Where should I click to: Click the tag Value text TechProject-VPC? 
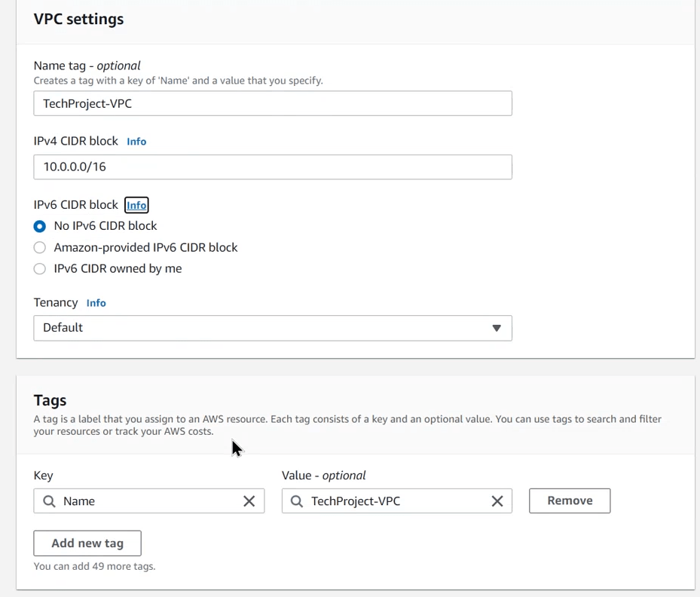pyautogui.click(x=356, y=501)
